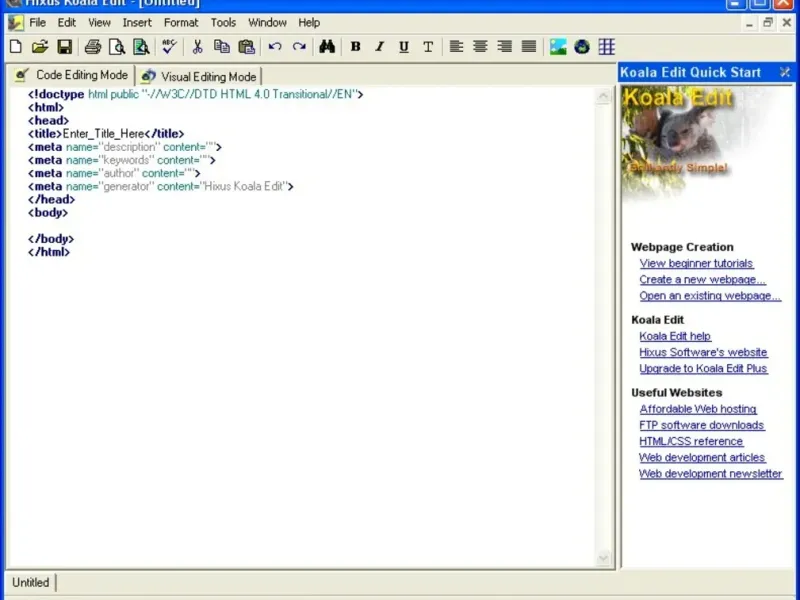Click the Open folder toolbar icon

(40, 46)
